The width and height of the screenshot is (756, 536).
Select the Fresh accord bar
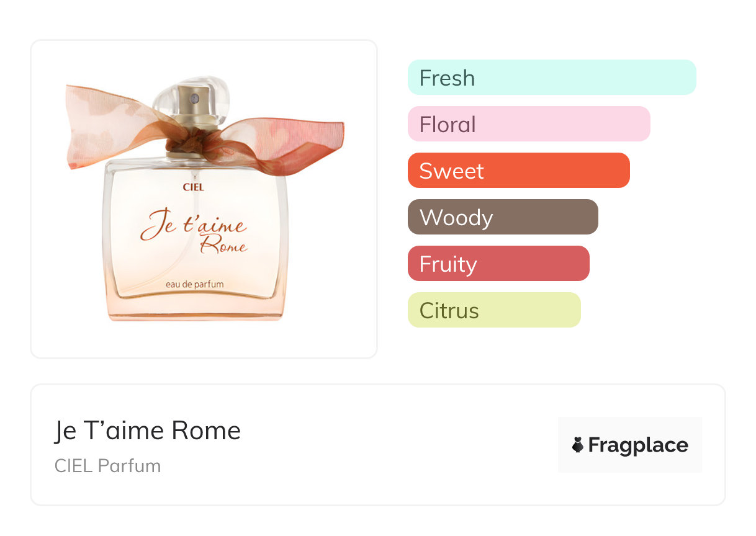point(552,78)
